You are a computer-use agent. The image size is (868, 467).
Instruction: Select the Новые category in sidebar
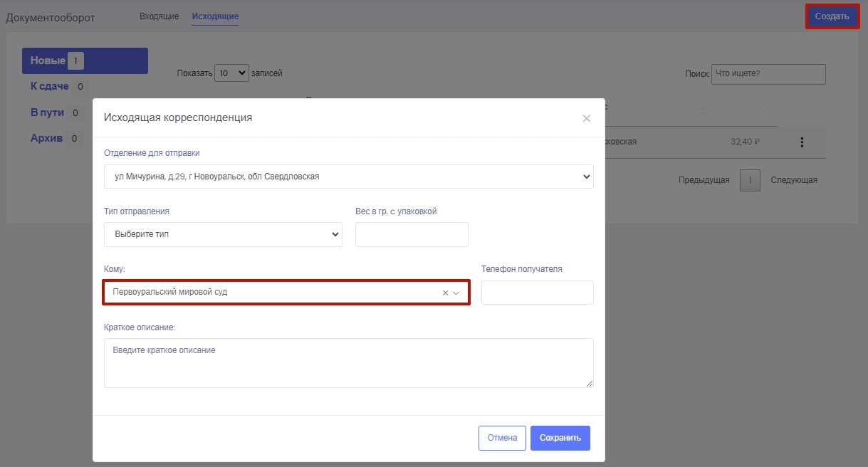coord(85,61)
